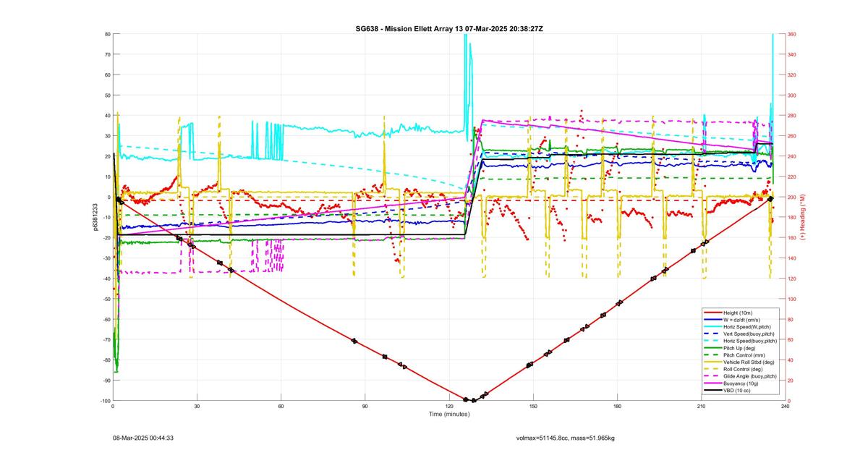The height and width of the screenshot is (450, 868).
Task: Click the left y-axis tick label '50'
Action: [107, 95]
